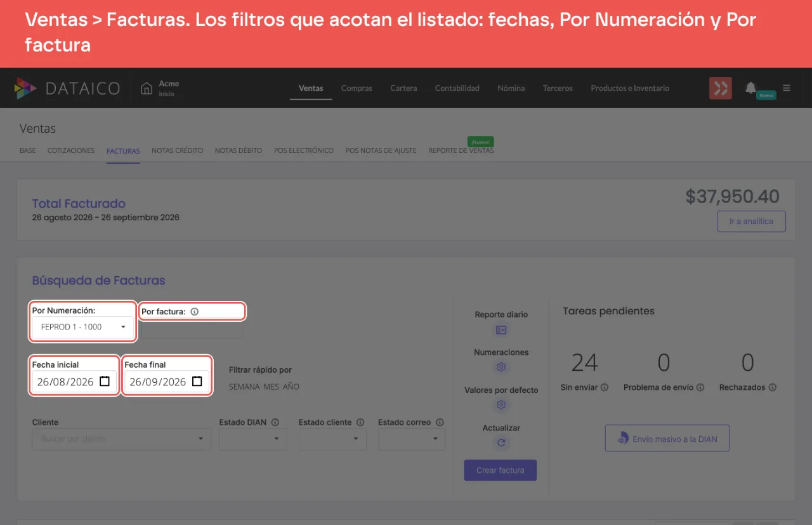Open Productos e Inventario menu
The height and width of the screenshot is (525, 812).
click(630, 88)
